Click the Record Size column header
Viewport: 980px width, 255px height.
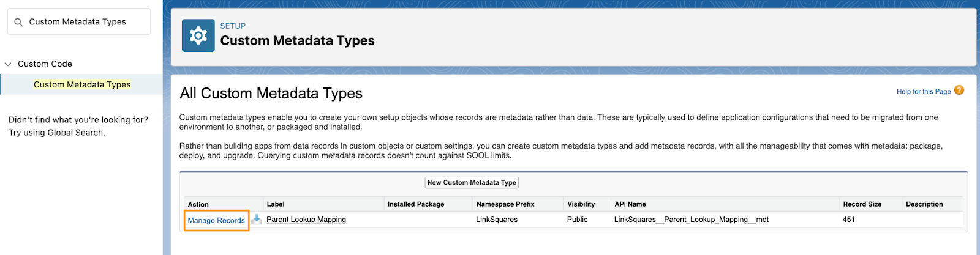(862, 204)
